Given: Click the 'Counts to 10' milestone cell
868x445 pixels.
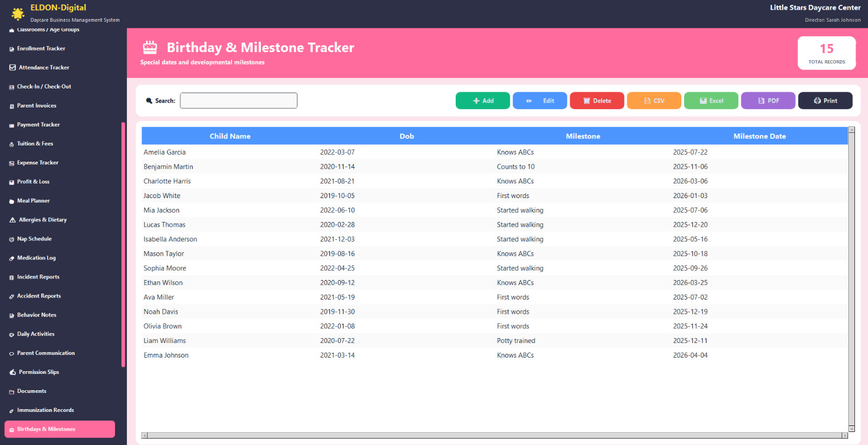Looking at the screenshot, I should 516,167.
